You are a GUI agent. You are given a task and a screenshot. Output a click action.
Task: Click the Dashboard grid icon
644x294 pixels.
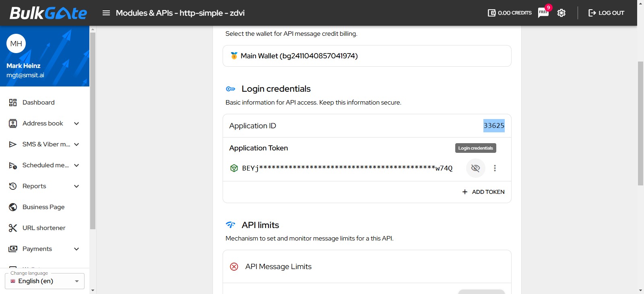pos(13,103)
